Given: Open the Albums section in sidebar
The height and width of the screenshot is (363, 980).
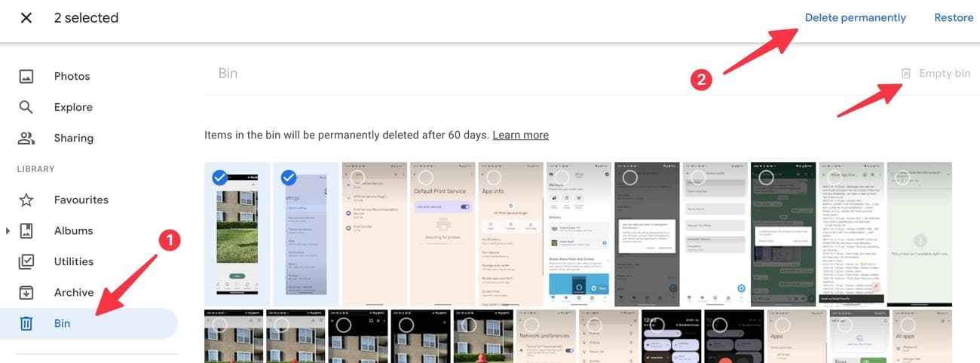Looking at the screenshot, I should (73, 230).
